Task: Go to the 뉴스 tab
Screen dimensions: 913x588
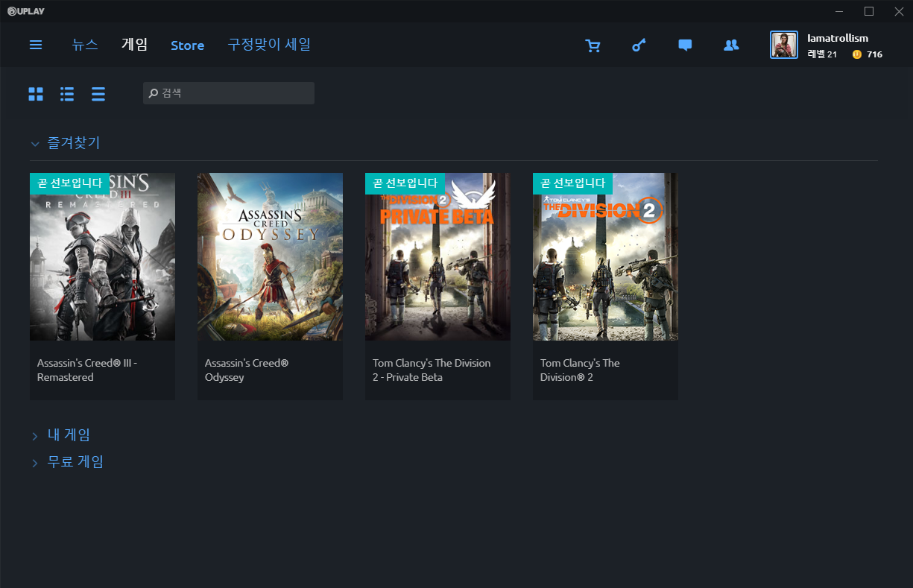Action: (x=85, y=45)
